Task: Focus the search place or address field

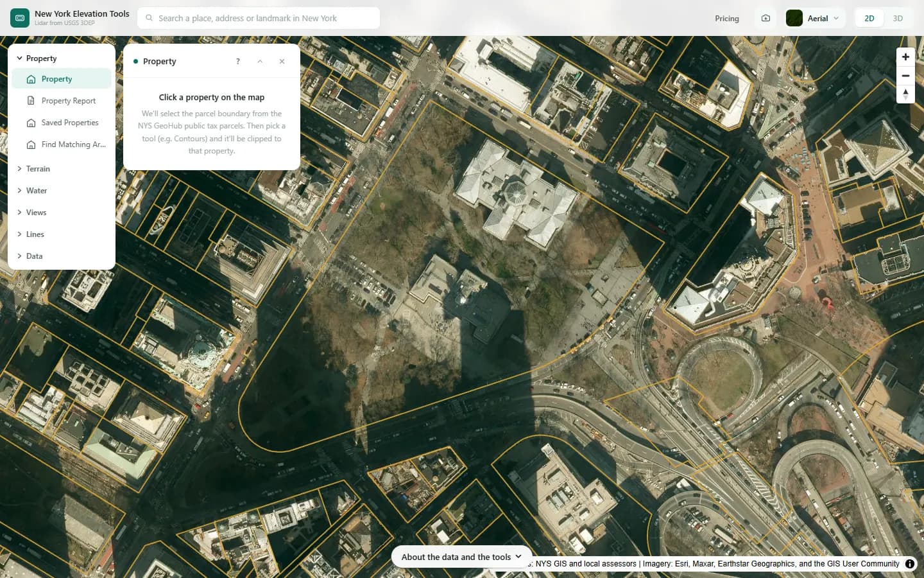Action: tap(259, 18)
